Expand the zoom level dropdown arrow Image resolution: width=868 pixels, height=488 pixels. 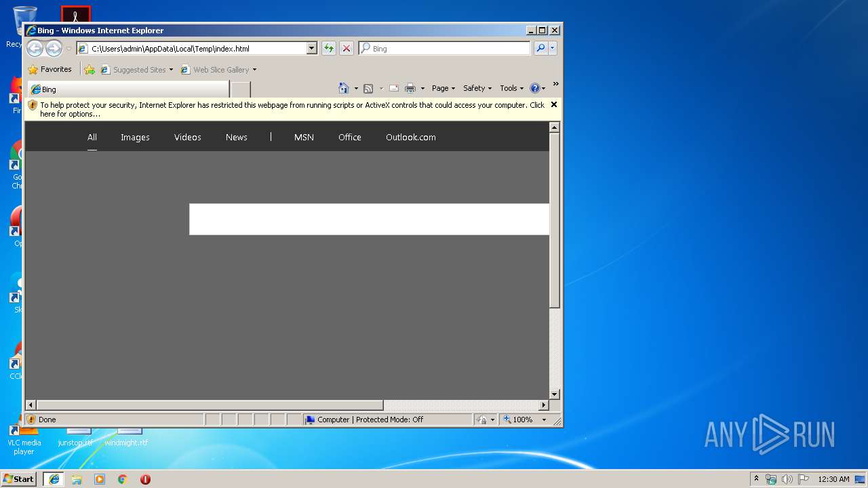(544, 420)
